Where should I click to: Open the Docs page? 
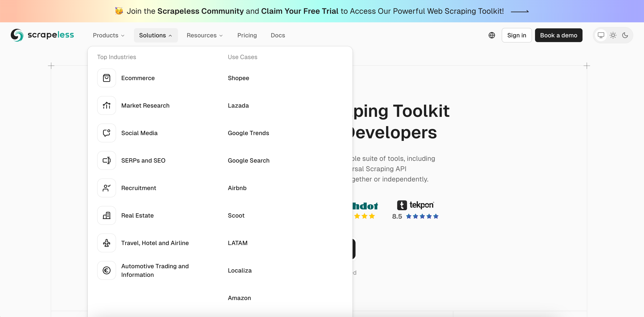tap(278, 35)
